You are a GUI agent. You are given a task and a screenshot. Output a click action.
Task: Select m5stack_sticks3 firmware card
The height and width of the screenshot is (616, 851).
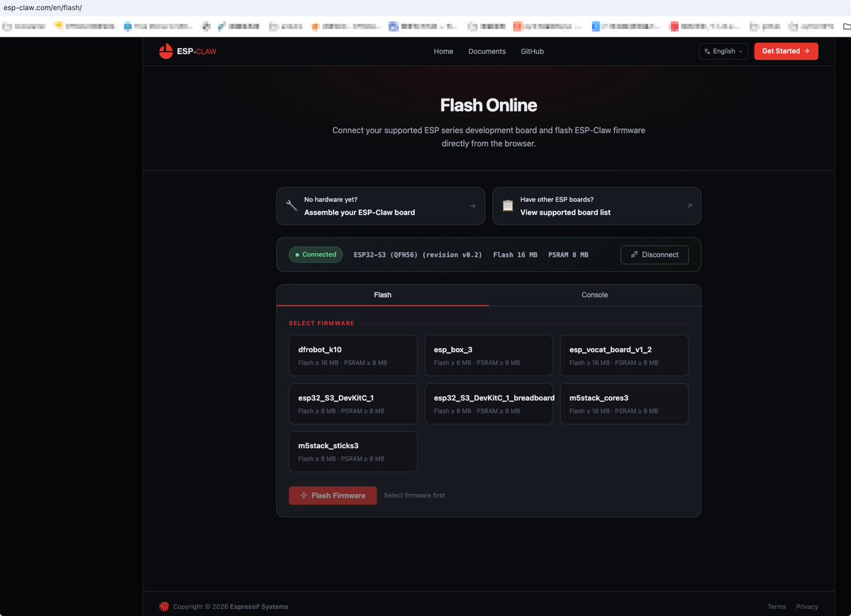pos(353,452)
